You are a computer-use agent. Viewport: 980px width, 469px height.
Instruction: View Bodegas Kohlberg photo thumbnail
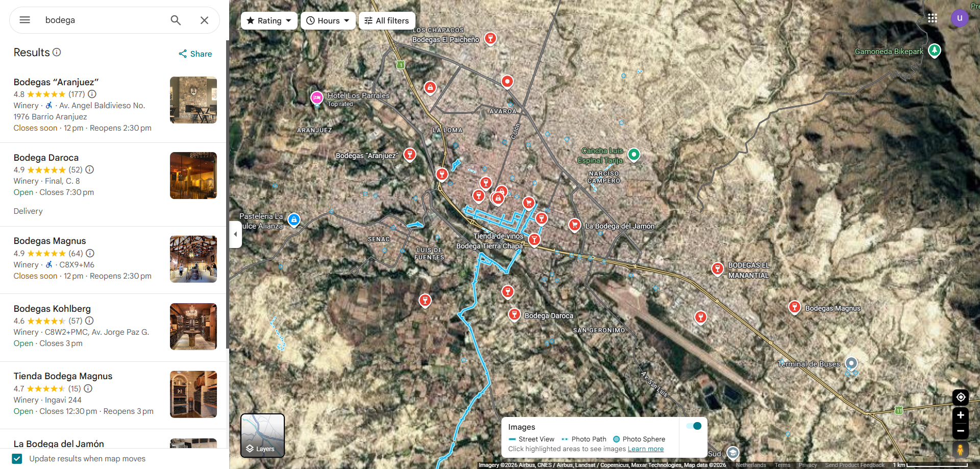coord(193,327)
